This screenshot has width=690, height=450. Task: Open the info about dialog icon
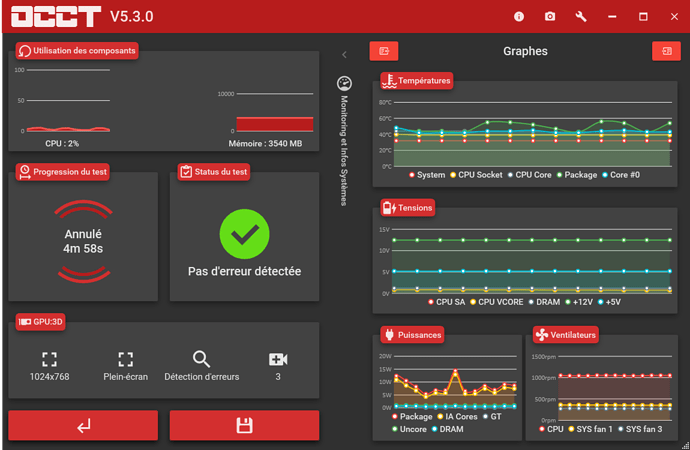[x=519, y=17]
